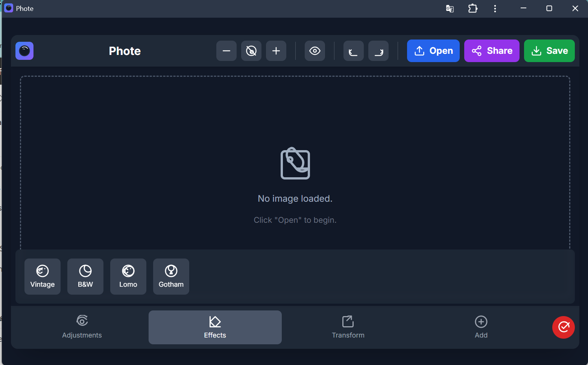The image size is (588, 365).
Task: Open the translate icon in title bar
Action: coord(450,9)
